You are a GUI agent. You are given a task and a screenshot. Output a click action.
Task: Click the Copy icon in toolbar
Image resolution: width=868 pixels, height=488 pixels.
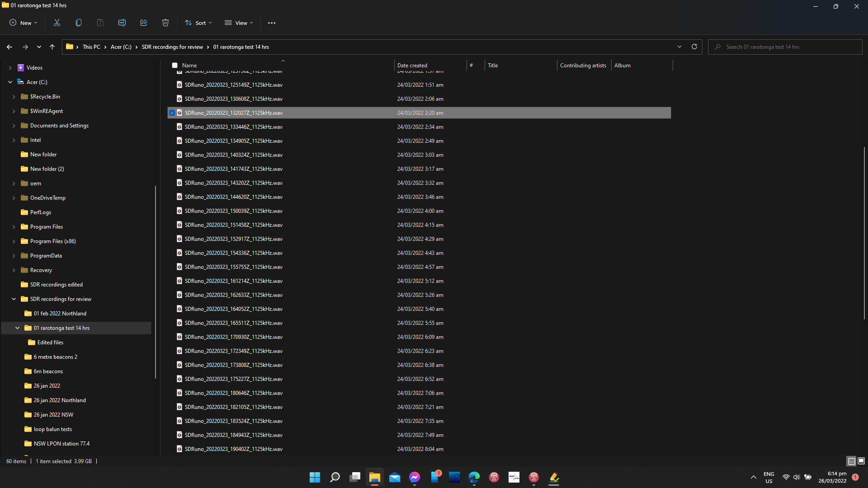[x=79, y=23]
